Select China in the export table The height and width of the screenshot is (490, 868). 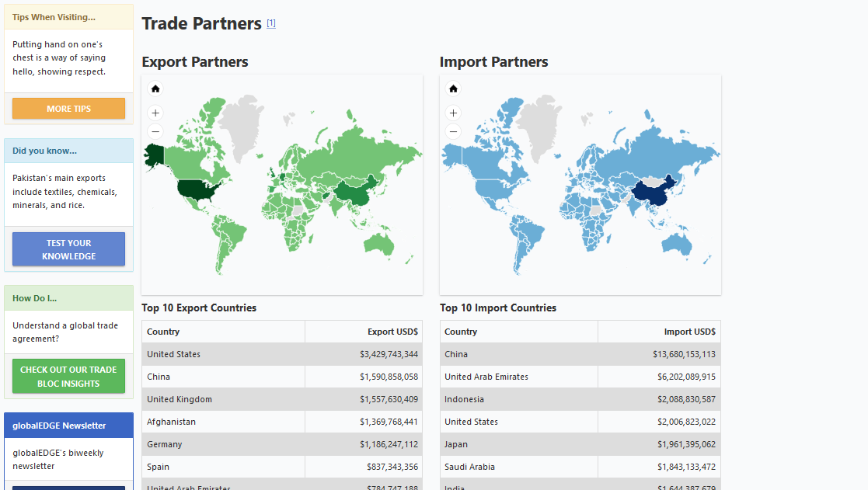tap(159, 377)
